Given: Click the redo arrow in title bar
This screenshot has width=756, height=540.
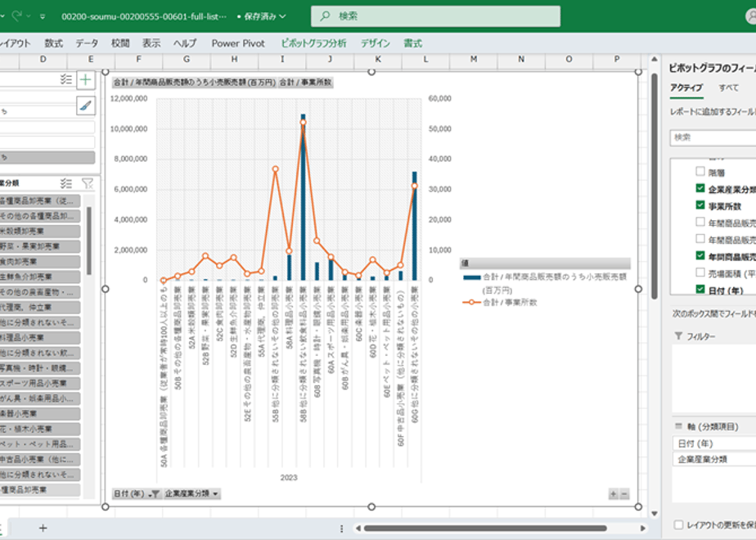Looking at the screenshot, I should tap(17, 16).
